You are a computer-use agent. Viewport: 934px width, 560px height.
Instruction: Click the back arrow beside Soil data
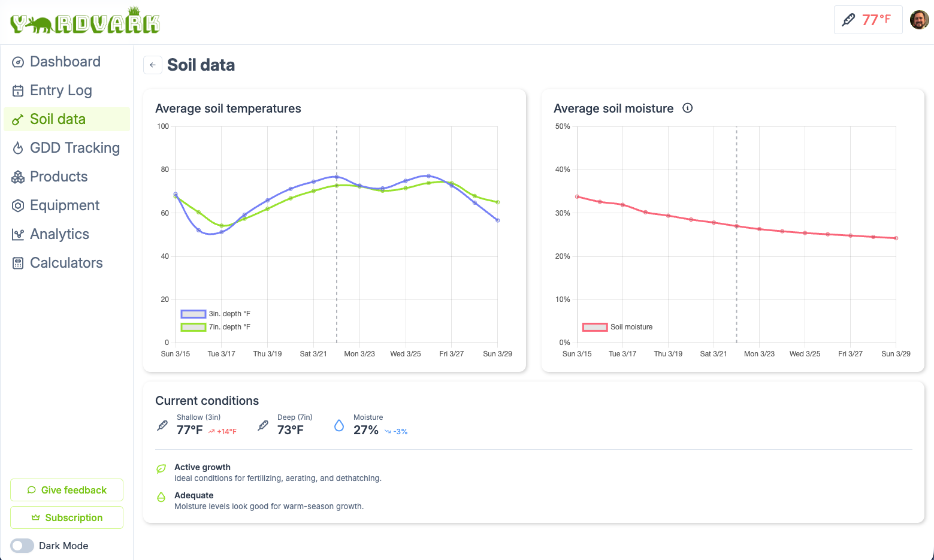153,65
